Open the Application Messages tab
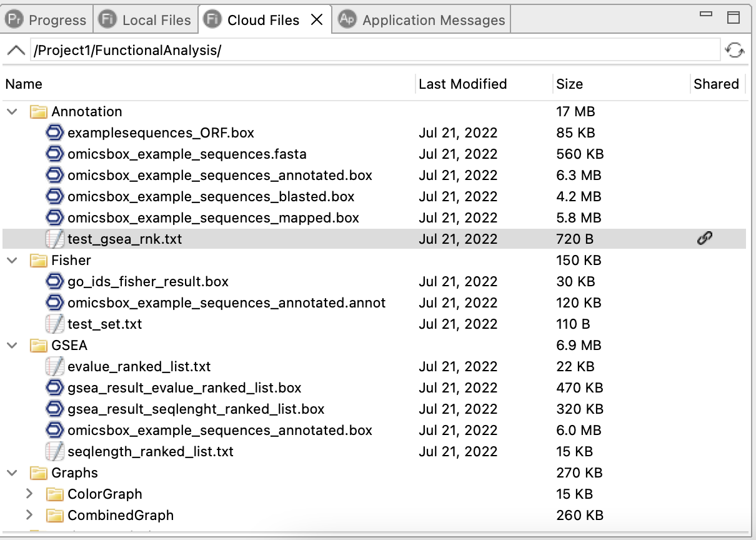The height and width of the screenshot is (540, 756). [424, 20]
